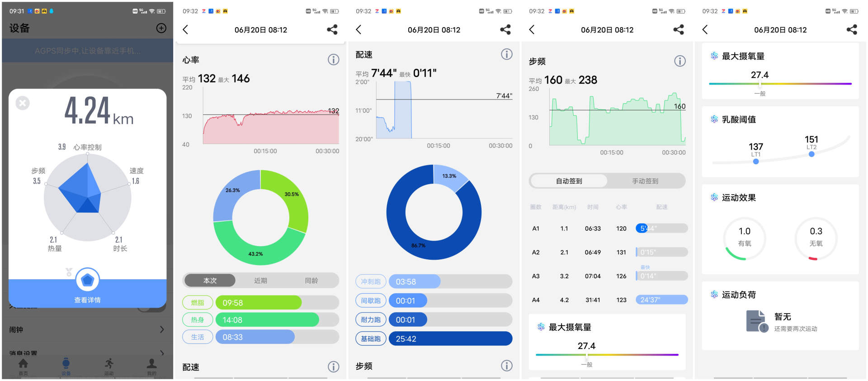Open the 首页 home tab in bottom bar
The width and height of the screenshot is (868, 381).
23,366
